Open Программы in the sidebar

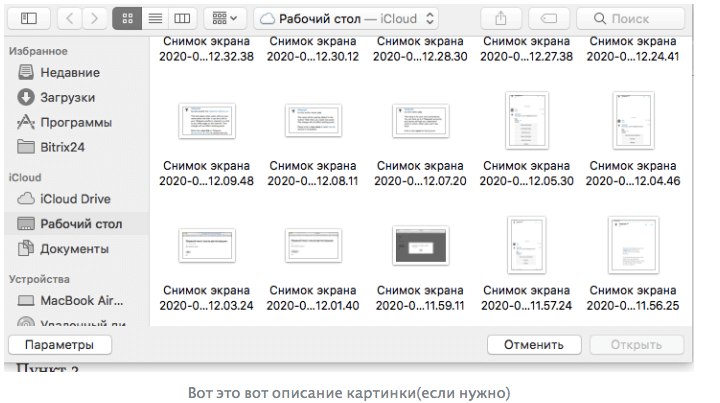pyautogui.click(x=76, y=122)
